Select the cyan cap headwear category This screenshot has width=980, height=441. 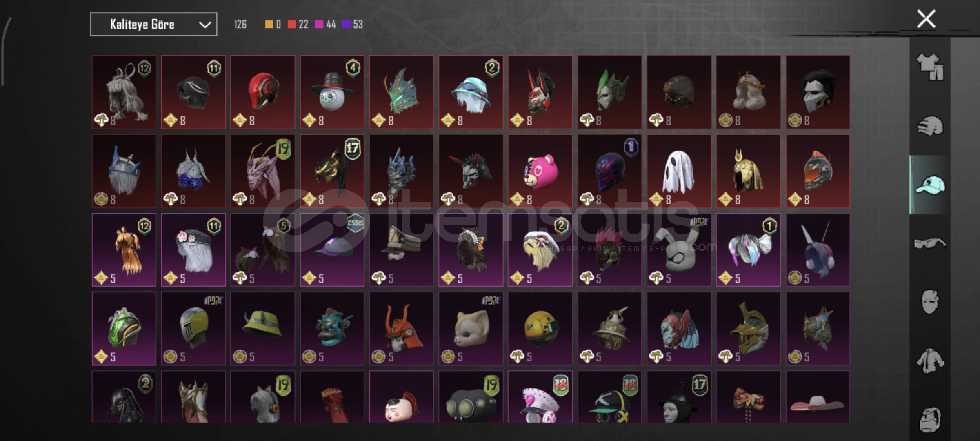coord(930,185)
